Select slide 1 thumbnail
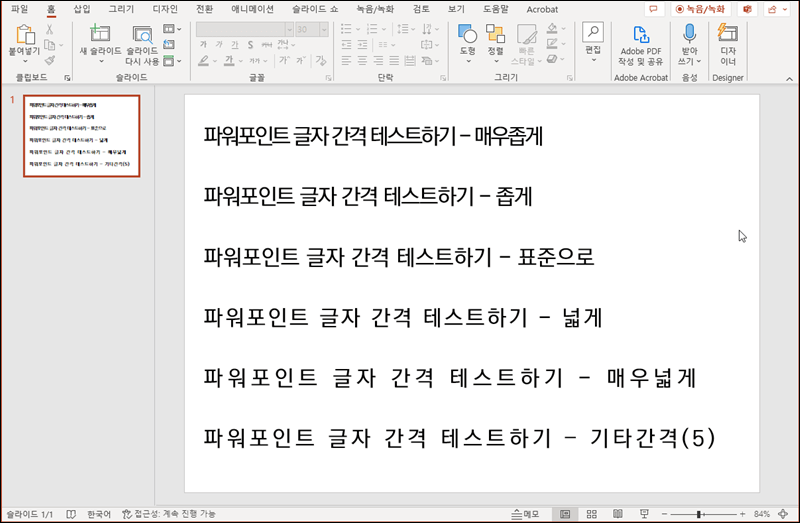The width and height of the screenshot is (800, 523). 82,136
